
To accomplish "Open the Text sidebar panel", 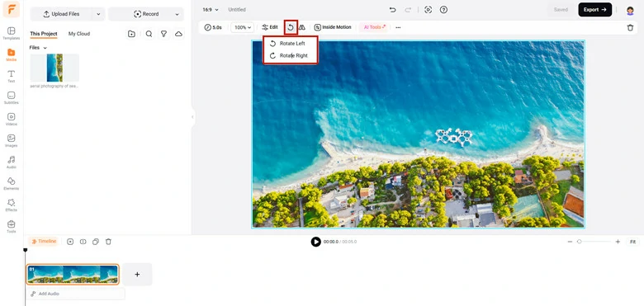I will click(x=11, y=77).
